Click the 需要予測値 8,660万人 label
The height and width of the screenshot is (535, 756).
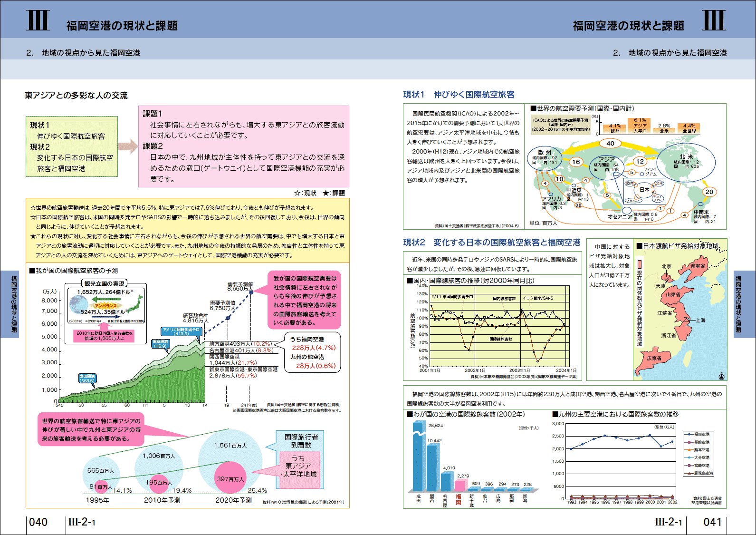239,286
